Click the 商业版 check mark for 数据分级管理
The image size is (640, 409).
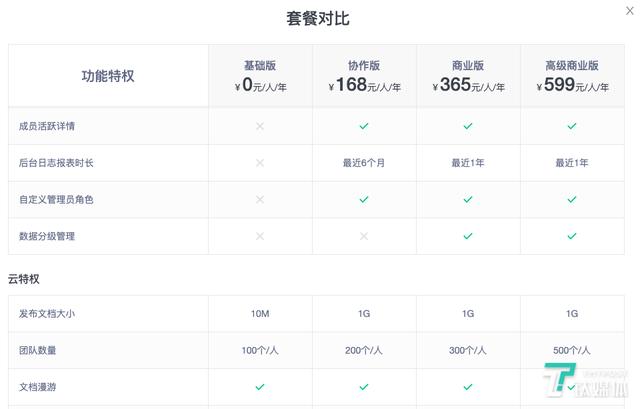point(468,236)
